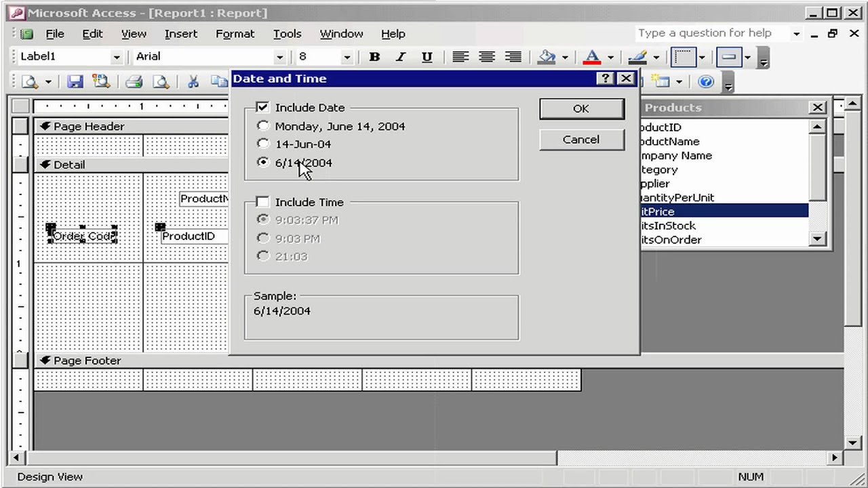Click the Fill/Back Color paint bucket

547,57
